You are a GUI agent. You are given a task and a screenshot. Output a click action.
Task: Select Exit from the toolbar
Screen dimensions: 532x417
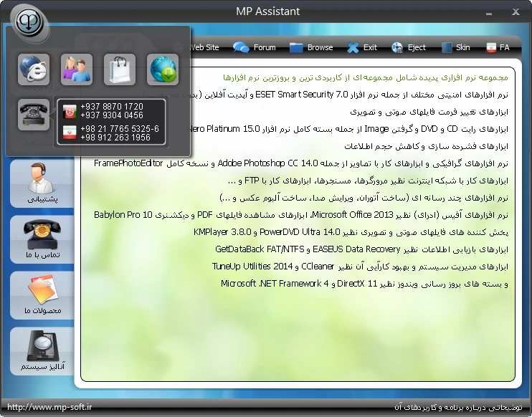[x=362, y=47]
